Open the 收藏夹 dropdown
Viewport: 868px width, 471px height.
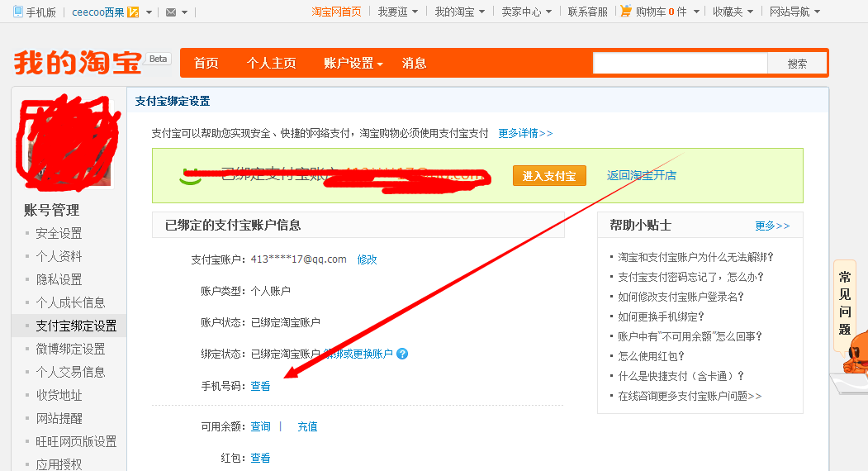733,12
